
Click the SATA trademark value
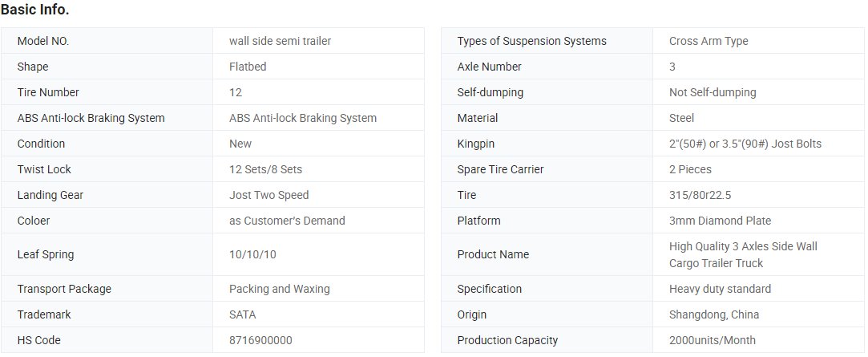243,314
